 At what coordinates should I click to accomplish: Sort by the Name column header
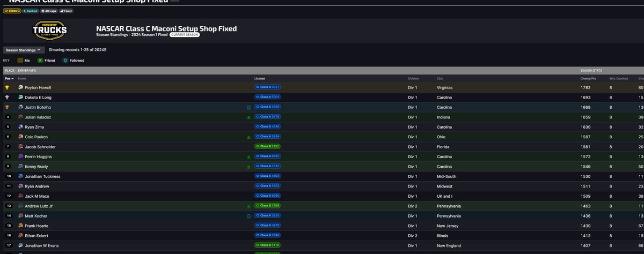click(22, 78)
